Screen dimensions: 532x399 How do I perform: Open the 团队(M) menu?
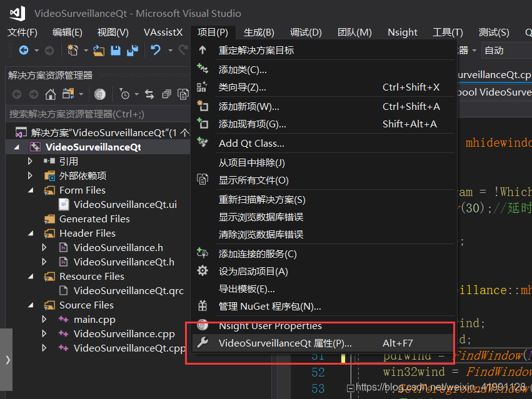tap(354, 32)
